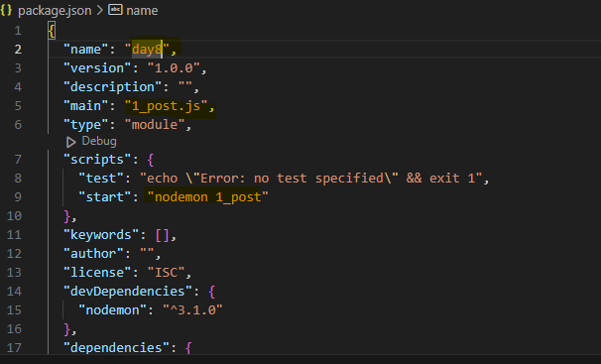Click the "main" key on line 5
This screenshot has height=364, width=601.
pyautogui.click(x=86, y=106)
